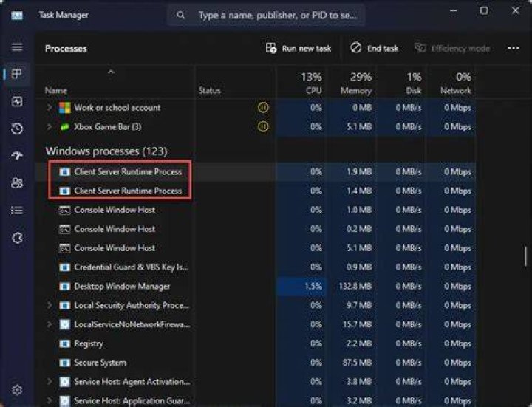Click Run new task button
532x407 pixels.
(299, 49)
